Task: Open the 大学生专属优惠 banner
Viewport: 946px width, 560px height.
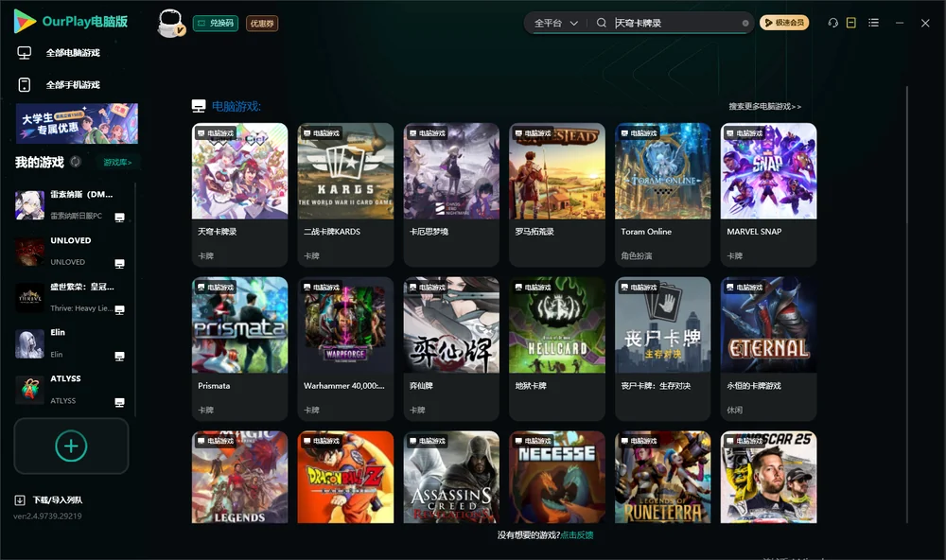Action: pos(77,123)
